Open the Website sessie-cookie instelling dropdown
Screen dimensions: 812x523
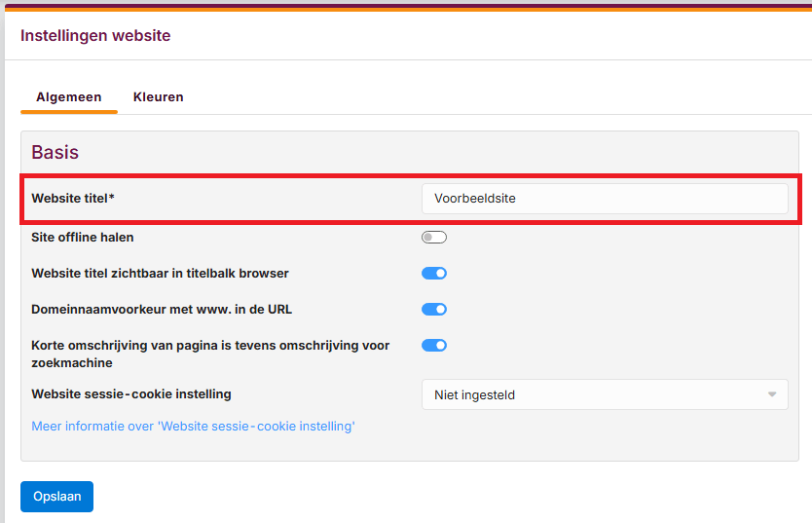click(x=604, y=394)
